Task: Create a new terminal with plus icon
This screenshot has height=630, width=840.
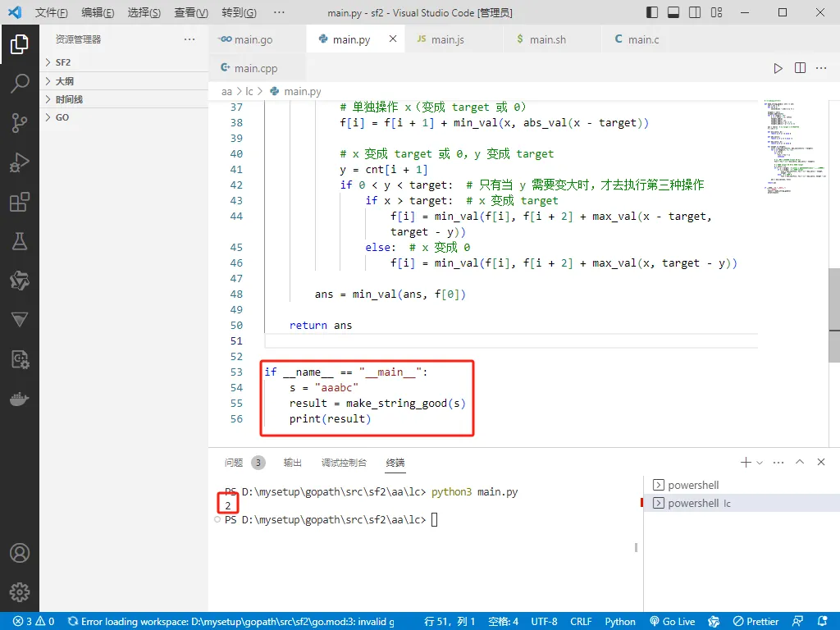Action: tap(745, 462)
